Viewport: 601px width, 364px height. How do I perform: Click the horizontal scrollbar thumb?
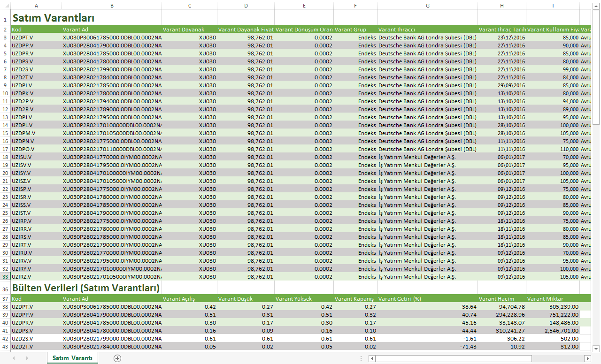coord(454,358)
